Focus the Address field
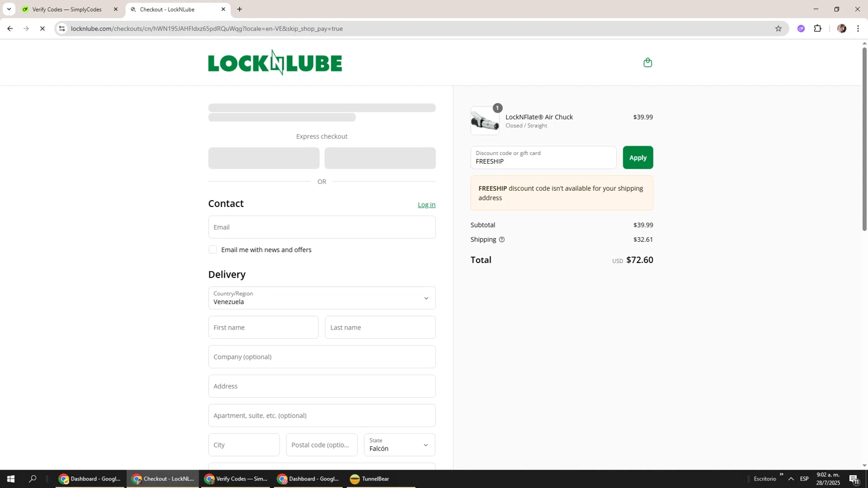This screenshot has width=868, height=488. tap(322, 386)
